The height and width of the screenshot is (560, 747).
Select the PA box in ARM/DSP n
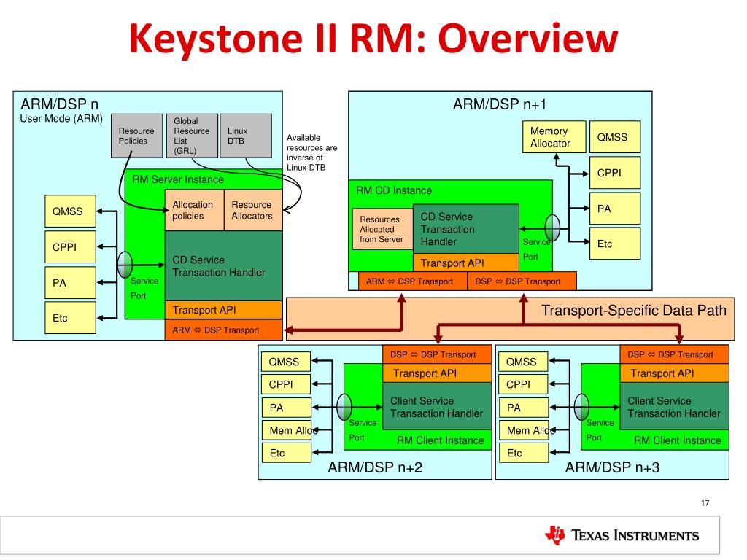[71, 282]
